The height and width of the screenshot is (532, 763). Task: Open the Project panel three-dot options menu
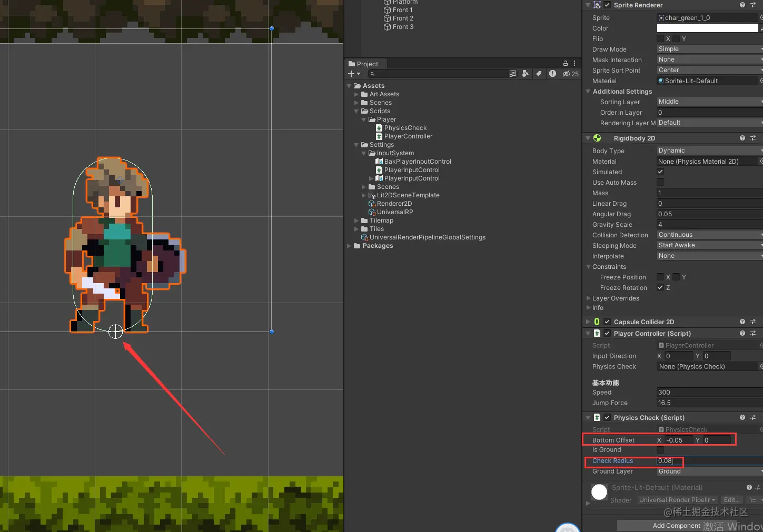[x=574, y=63]
